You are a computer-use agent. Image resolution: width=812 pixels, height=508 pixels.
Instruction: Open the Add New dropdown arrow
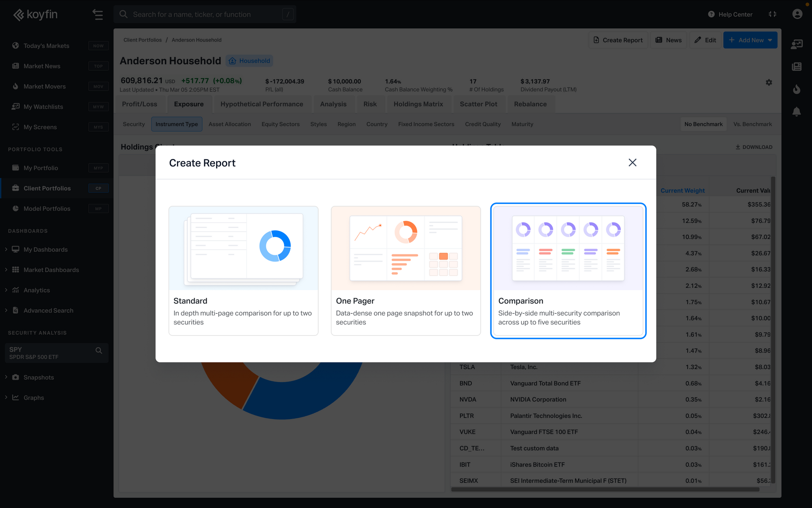pyautogui.click(x=770, y=40)
